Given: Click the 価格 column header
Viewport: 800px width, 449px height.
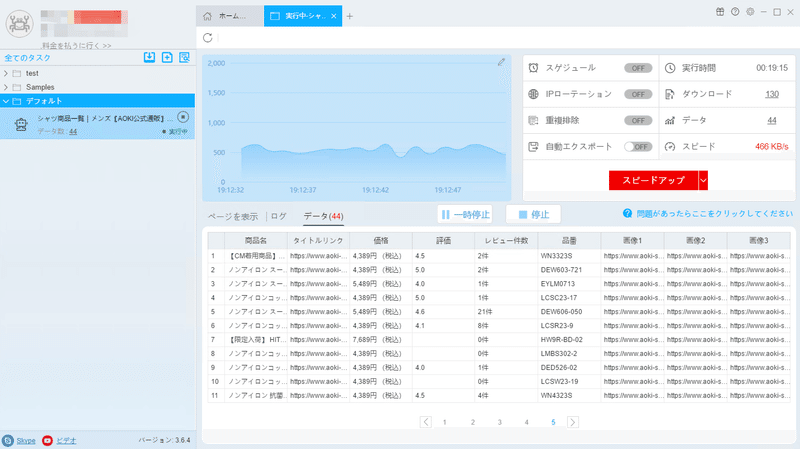Looking at the screenshot, I should click(381, 240).
